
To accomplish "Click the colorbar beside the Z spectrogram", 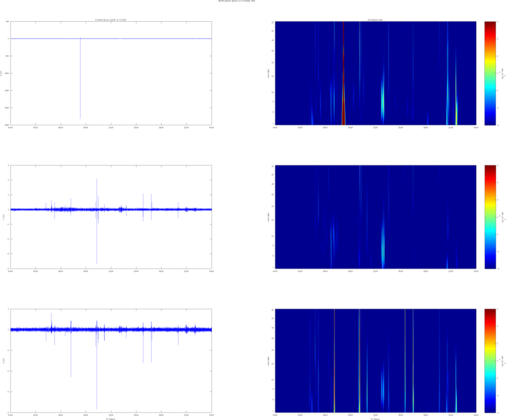I will [490, 361].
